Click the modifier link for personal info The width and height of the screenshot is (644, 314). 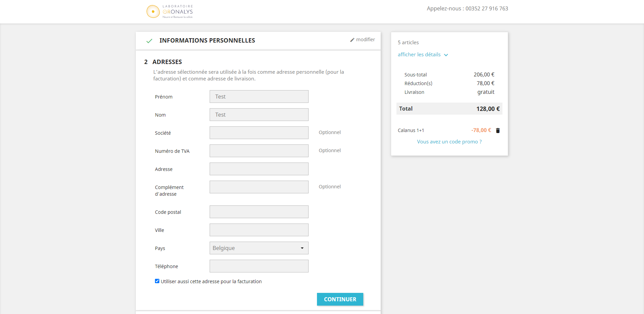365,40
